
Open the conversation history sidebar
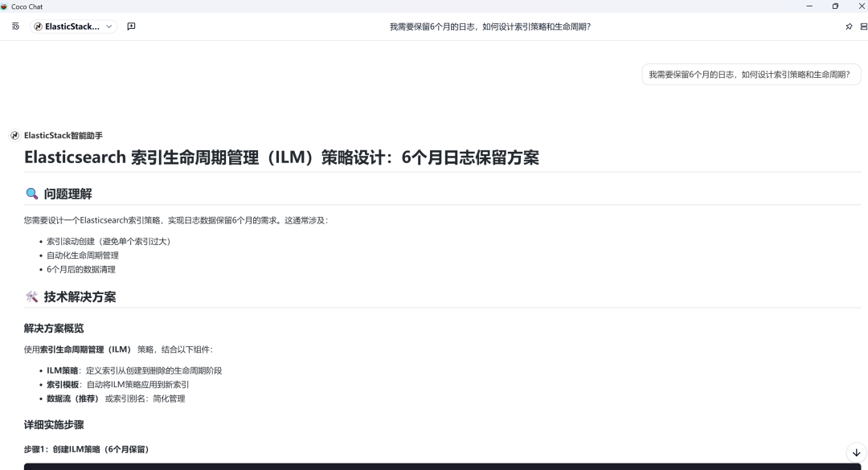coord(15,27)
